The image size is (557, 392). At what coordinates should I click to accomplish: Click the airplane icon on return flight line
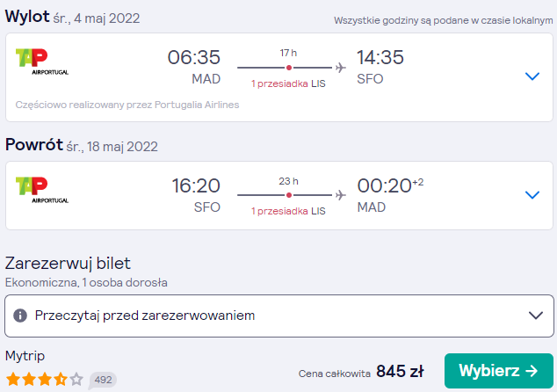tap(340, 195)
